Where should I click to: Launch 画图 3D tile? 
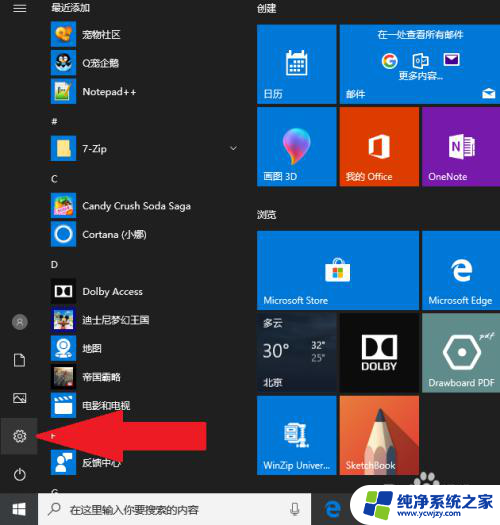tap(296, 146)
